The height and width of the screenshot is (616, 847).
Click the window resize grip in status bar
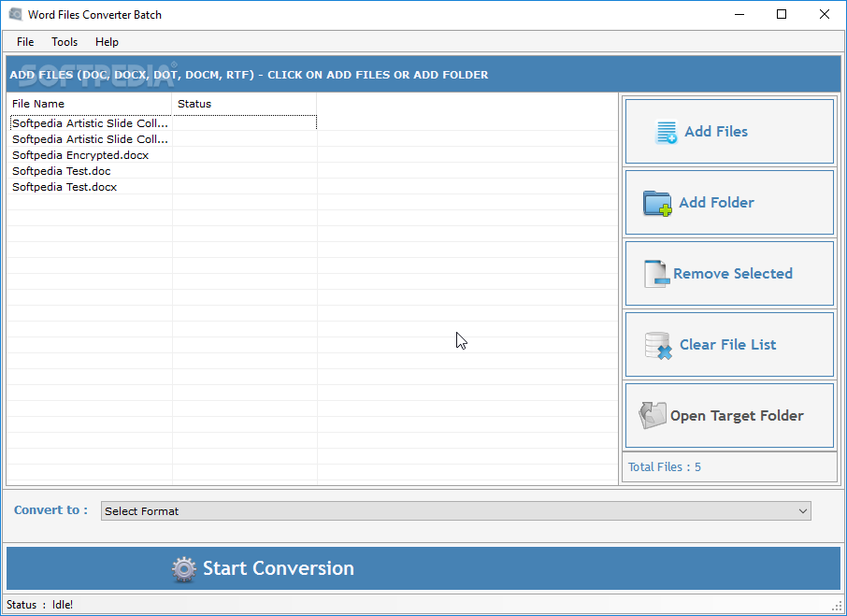[x=838, y=607]
